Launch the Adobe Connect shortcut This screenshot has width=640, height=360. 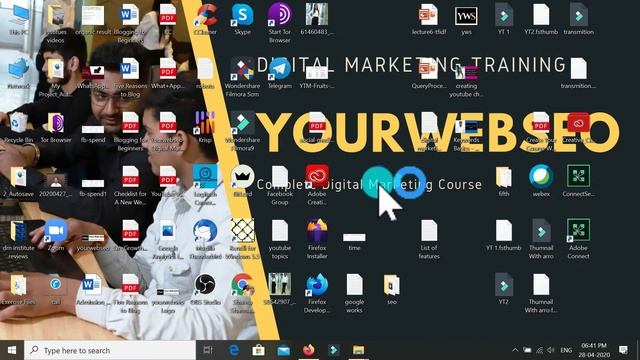(578, 239)
